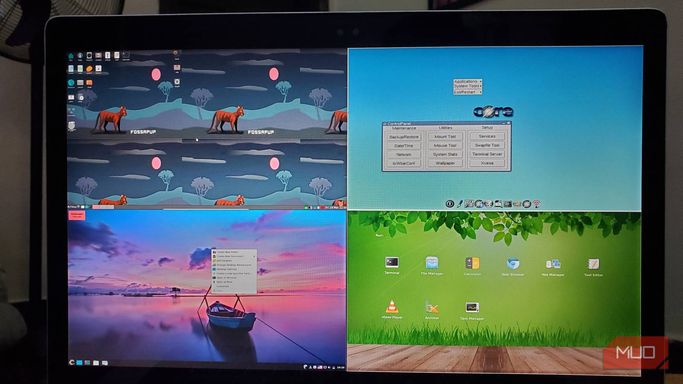
Task: Open the Services button in ControlPanel
Action: [x=487, y=136]
